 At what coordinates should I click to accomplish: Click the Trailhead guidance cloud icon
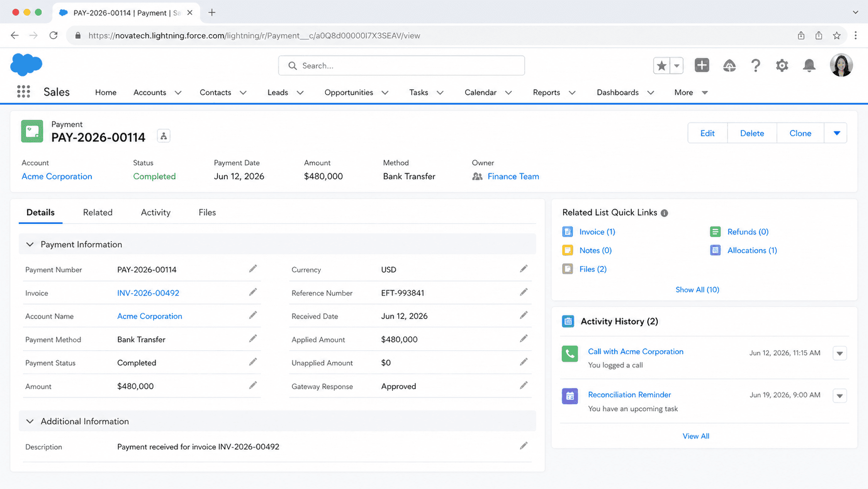tap(729, 65)
